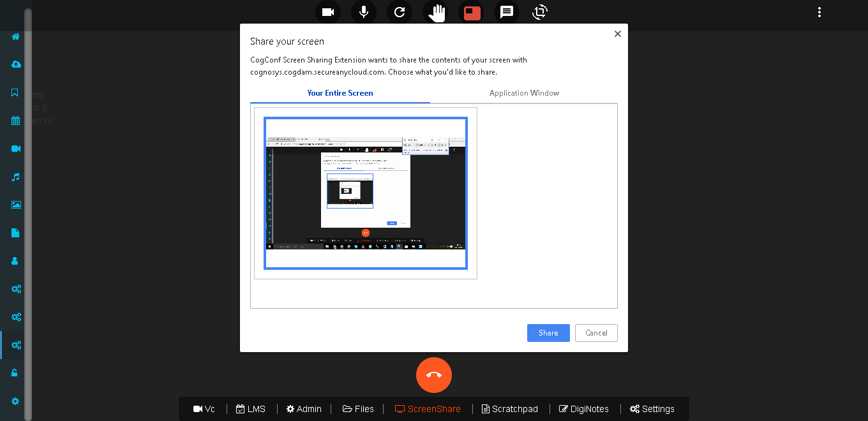Image resolution: width=868 pixels, height=421 pixels.
Task: Toggle the camera icon in top toolbar
Action: (x=328, y=12)
